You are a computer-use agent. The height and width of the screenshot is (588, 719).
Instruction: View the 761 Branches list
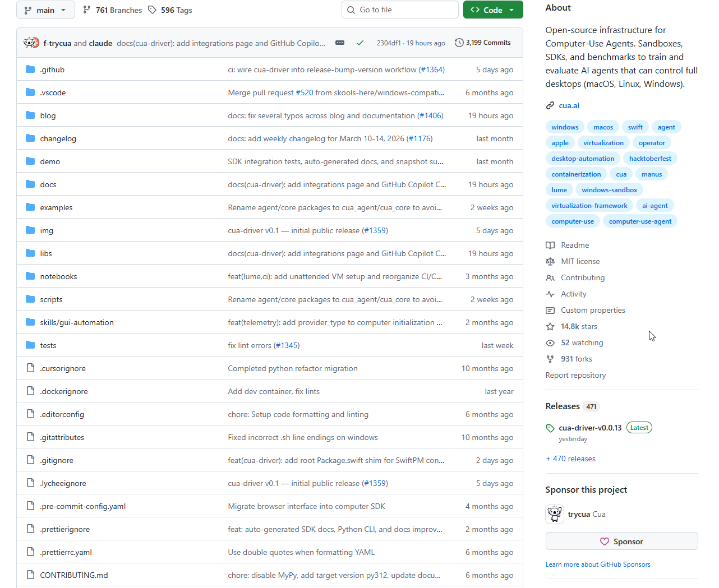(112, 10)
